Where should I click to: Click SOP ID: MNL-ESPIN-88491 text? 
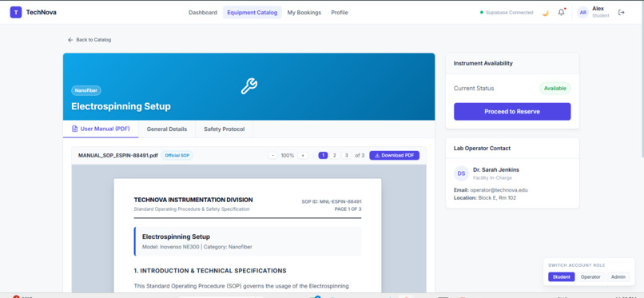point(332,201)
